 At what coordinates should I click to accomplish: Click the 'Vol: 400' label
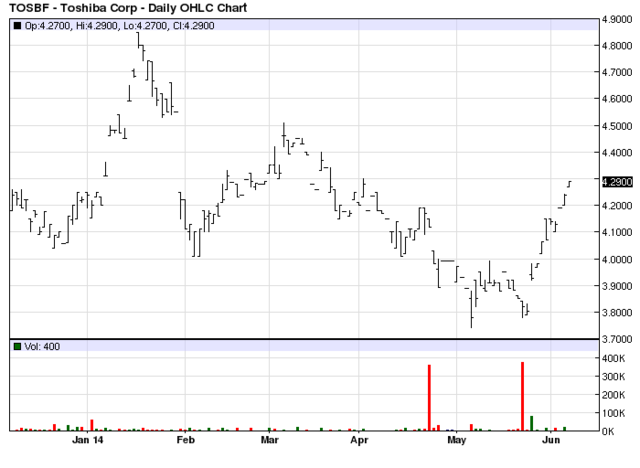tap(42, 346)
